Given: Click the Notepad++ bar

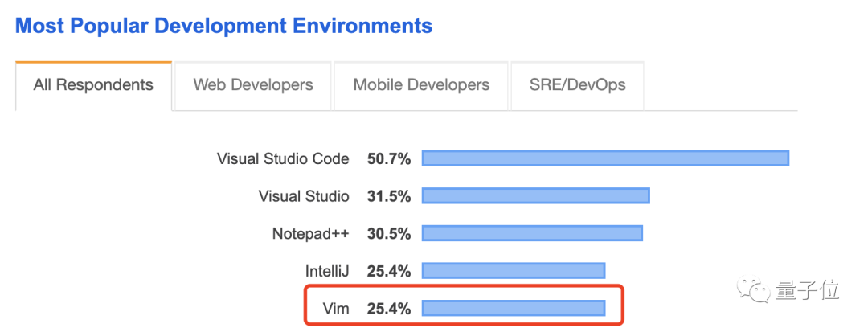Looking at the screenshot, I should pyautogui.click(x=532, y=233).
